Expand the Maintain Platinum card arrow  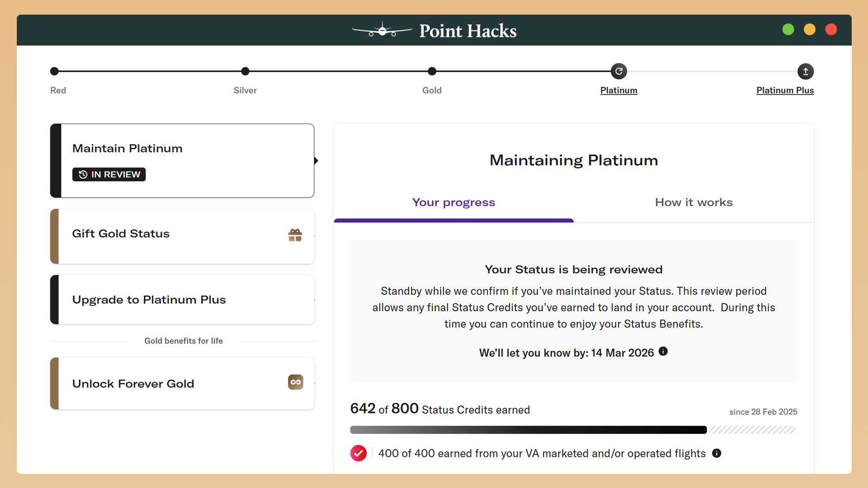coord(316,160)
